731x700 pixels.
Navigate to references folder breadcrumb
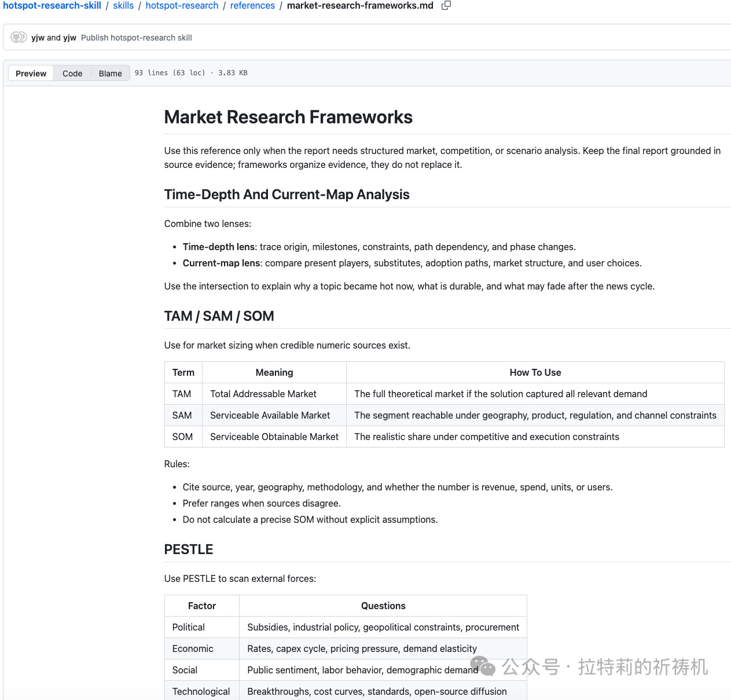tap(252, 6)
